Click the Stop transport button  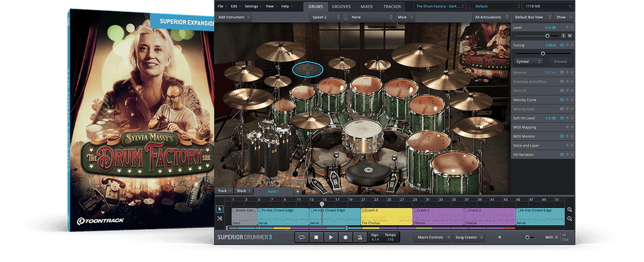pos(316,237)
